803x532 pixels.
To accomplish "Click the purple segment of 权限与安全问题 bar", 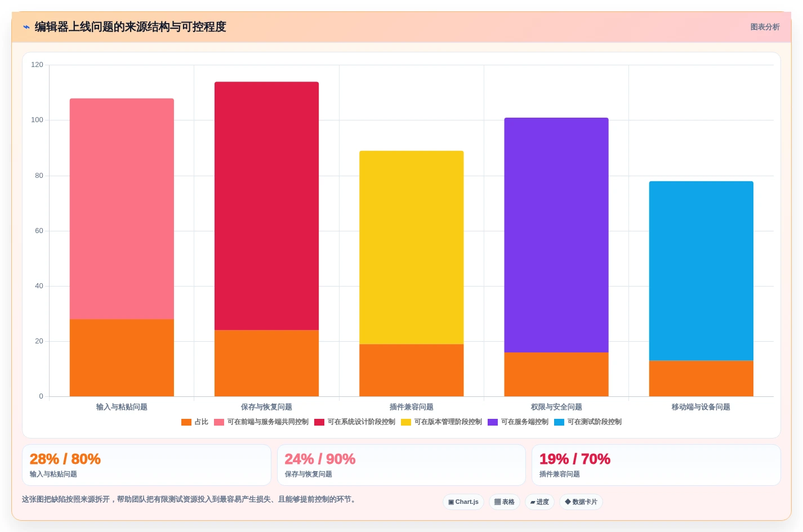I will (x=556, y=235).
